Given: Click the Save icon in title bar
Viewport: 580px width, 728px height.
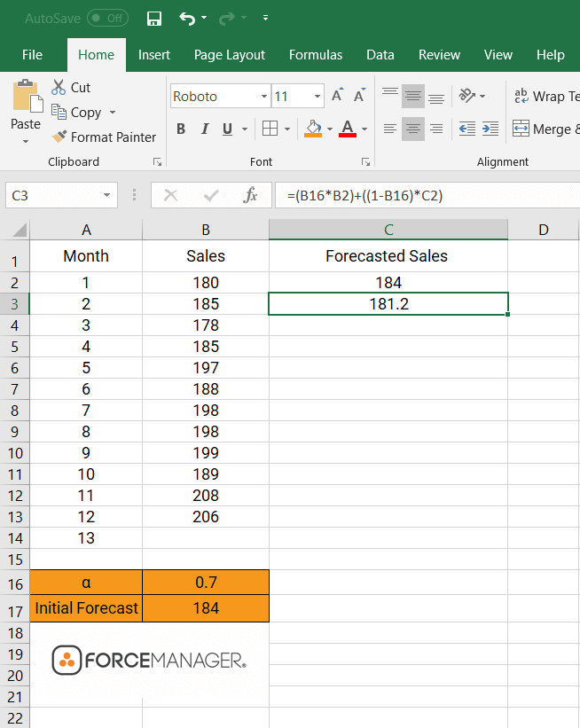Looking at the screenshot, I should coord(153,19).
